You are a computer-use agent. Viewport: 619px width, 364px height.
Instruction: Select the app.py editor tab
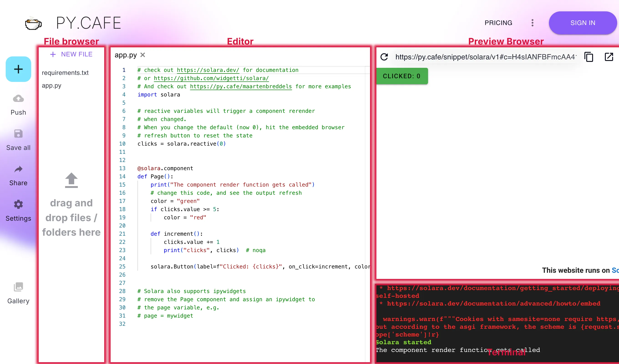126,55
